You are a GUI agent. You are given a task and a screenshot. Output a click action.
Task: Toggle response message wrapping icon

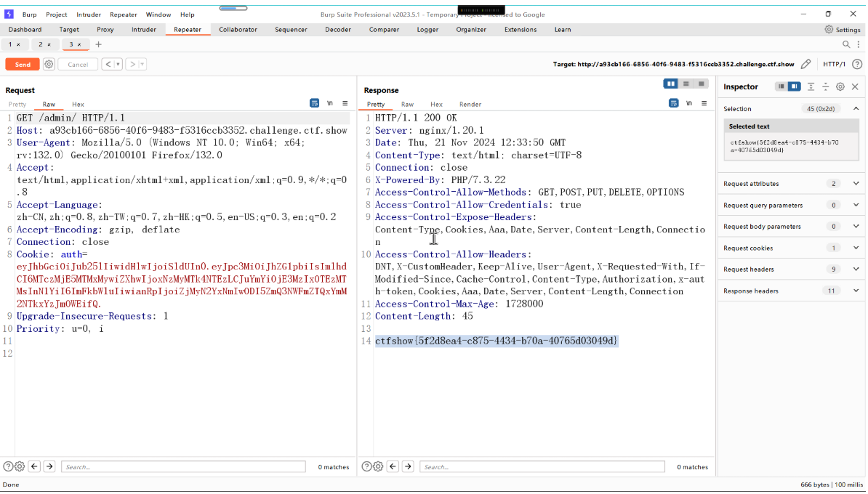click(673, 103)
